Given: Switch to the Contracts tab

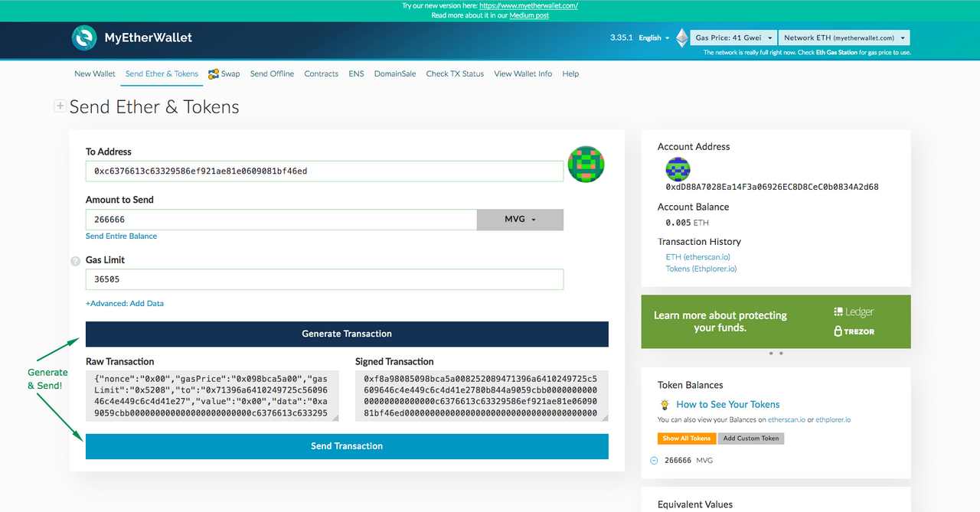Looking at the screenshot, I should pos(321,73).
